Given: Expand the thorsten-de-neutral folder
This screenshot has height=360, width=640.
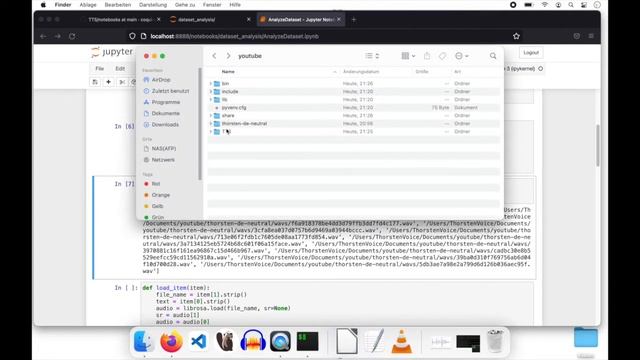Looking at the screenshot, I should pyautogui.click(x=211, y=124).
